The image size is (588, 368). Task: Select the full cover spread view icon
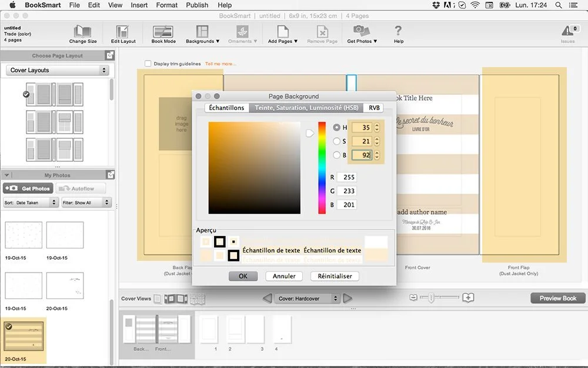click(x=176, y=299)
